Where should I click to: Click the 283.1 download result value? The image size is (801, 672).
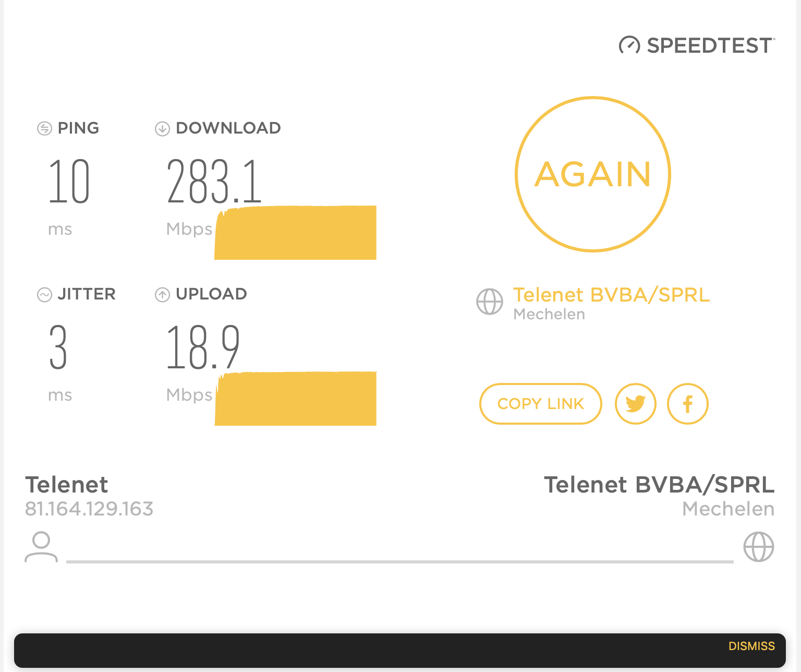tap(214, 182)
